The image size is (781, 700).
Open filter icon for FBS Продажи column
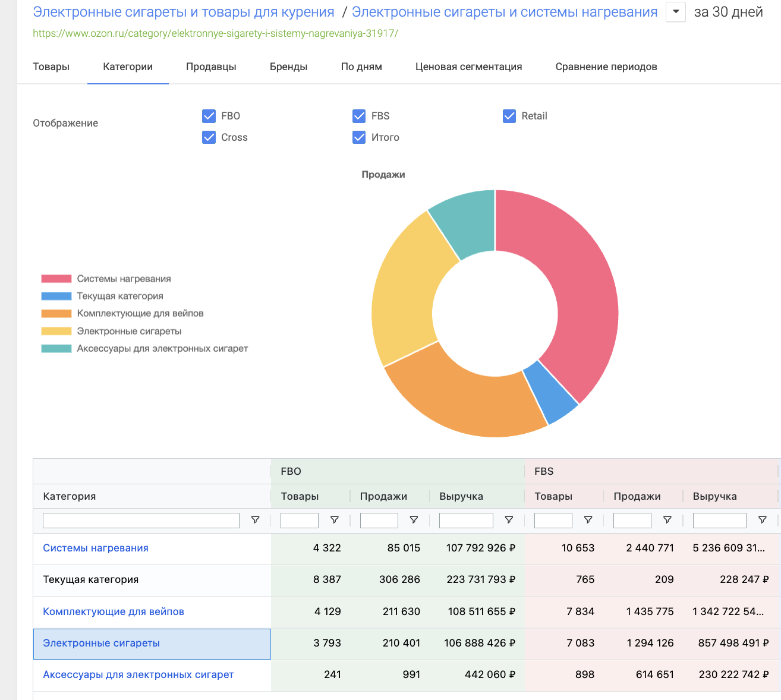(667, 520)
